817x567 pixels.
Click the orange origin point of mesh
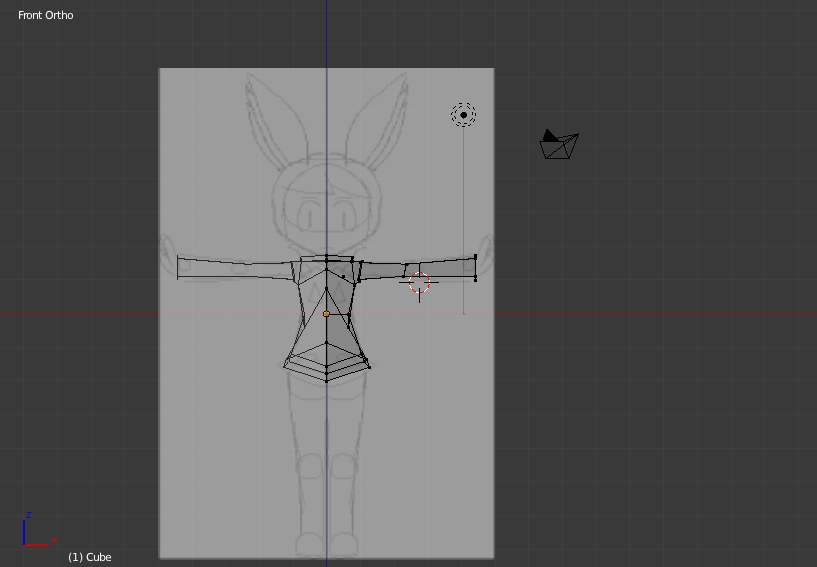tap(326, 314)
